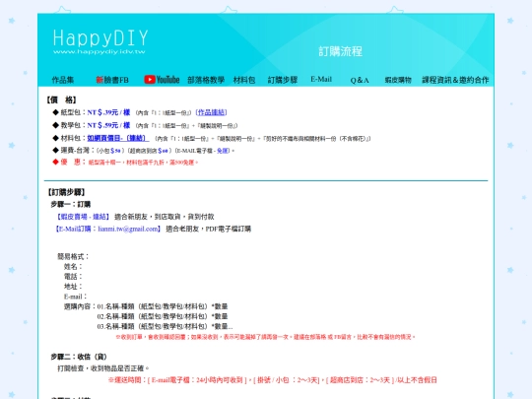Click the 姓名： form line
The width and height of the screenshot is (532, 399).
(x=73, y=267)
